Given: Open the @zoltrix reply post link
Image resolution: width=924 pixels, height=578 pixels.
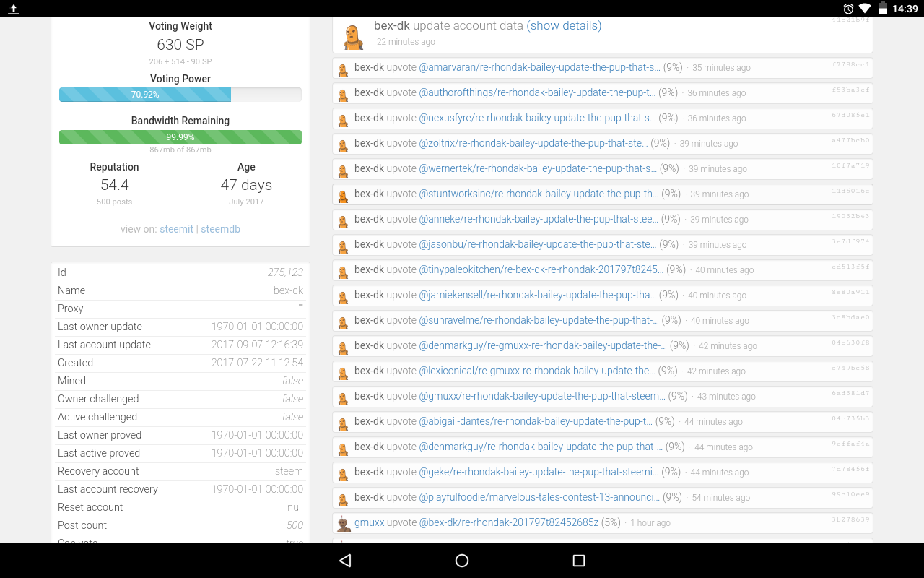Looking at the screenshot, I should tap(533, 143).
